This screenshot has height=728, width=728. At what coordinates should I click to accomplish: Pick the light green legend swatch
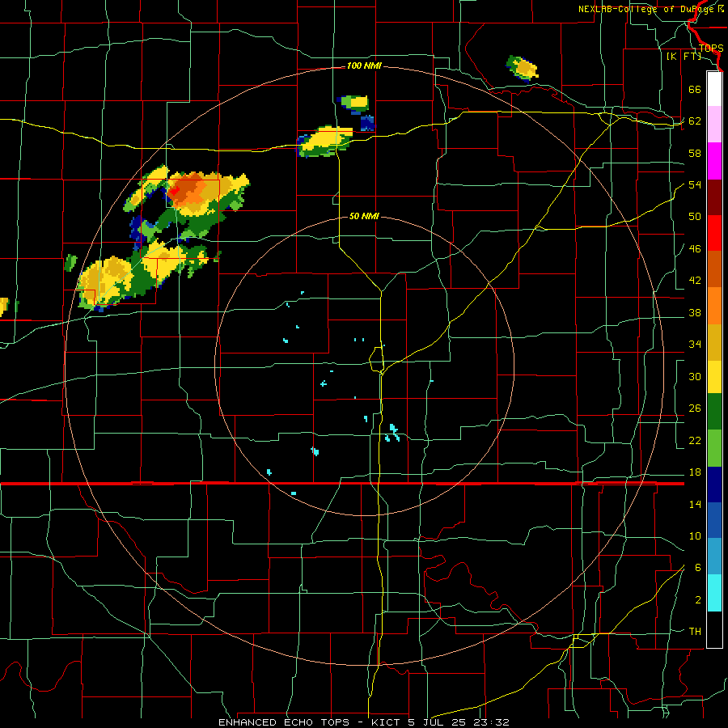click(x=714, y=448)
